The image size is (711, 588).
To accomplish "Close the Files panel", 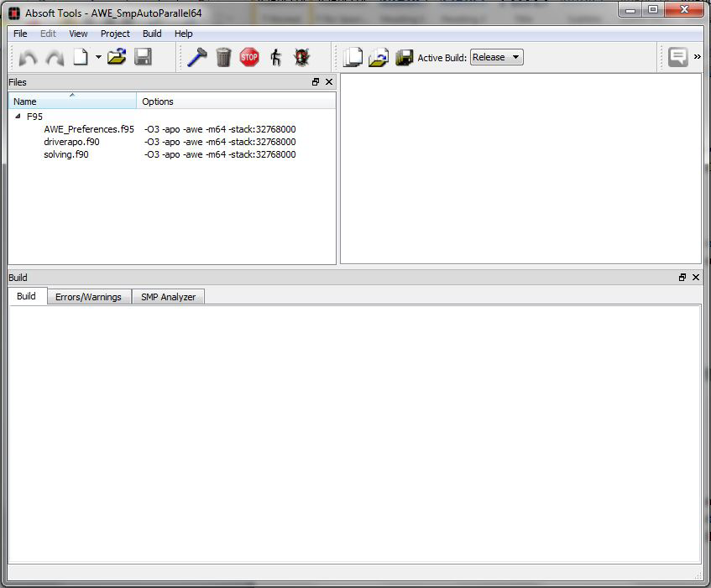I will tap(329, 82).
